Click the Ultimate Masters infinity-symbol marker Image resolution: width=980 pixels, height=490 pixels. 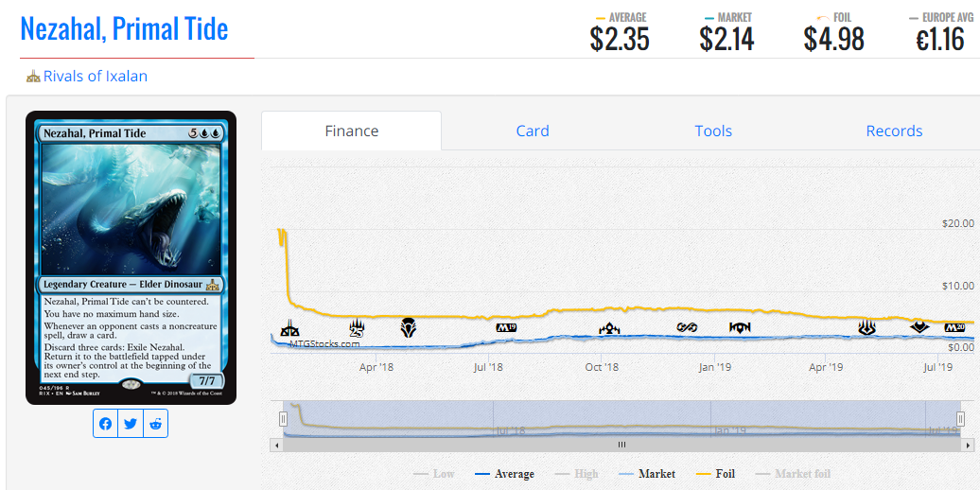(x=687, y=327)
